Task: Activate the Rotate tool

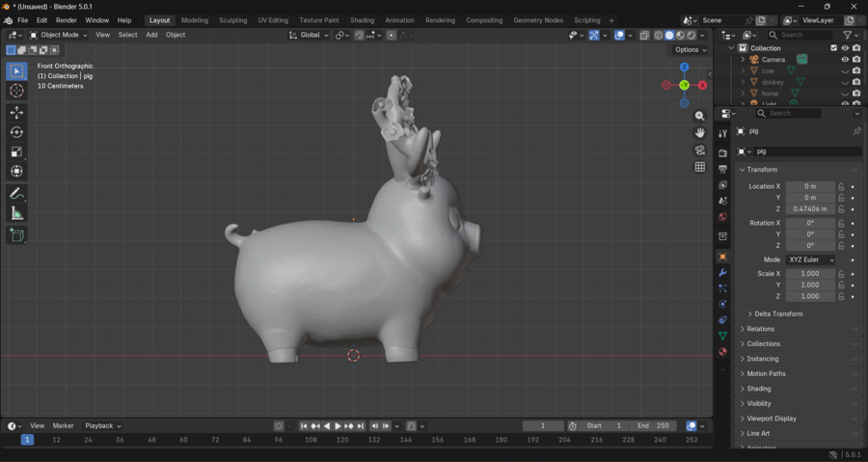Action: pyautogui.click(x=16, y=132)
